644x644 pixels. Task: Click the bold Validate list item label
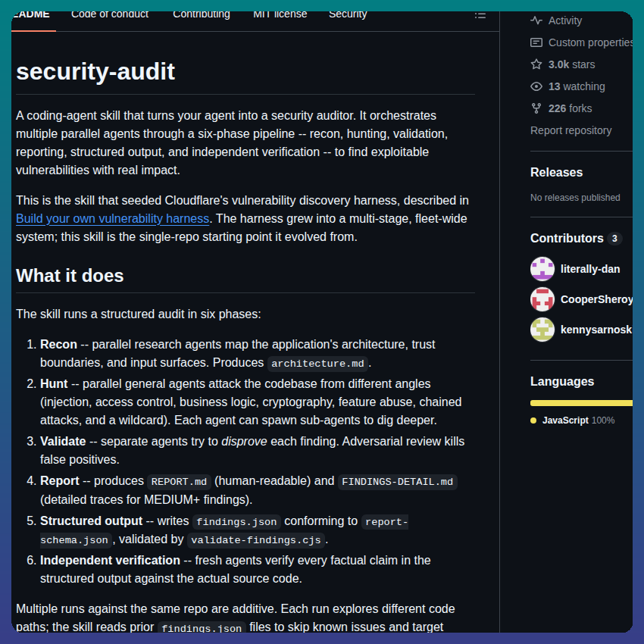63,441
